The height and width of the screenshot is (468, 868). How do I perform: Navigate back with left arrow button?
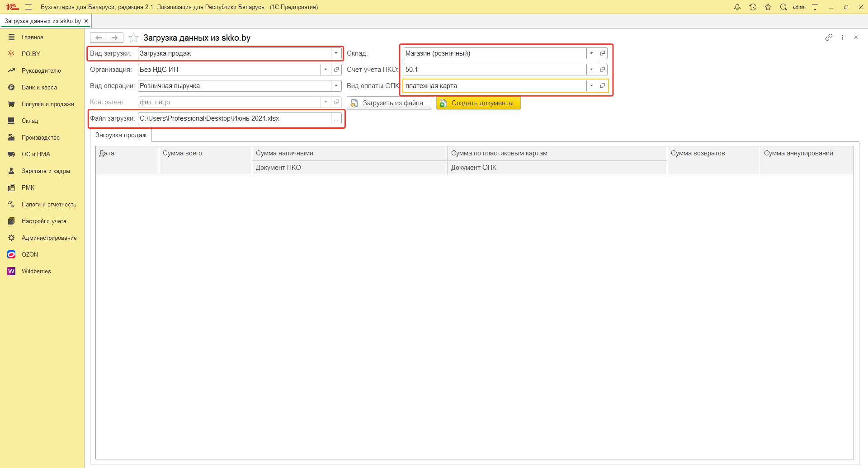[x=99, y=38]
